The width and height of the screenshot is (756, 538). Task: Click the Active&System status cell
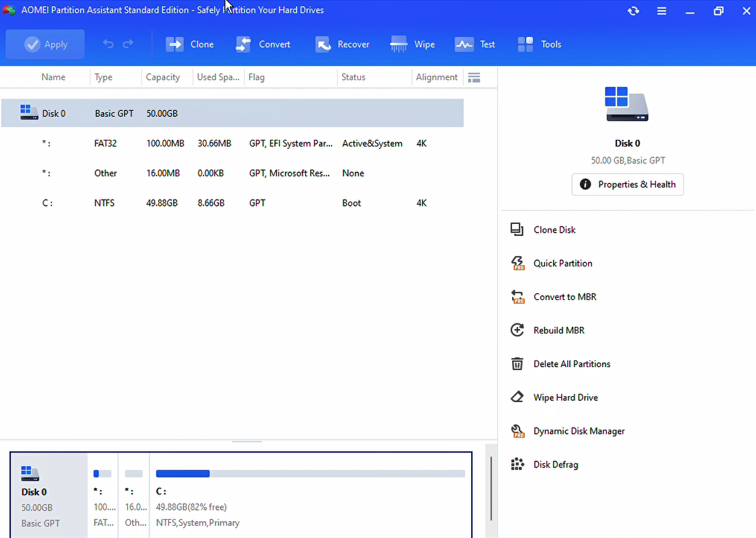(372, 143)
